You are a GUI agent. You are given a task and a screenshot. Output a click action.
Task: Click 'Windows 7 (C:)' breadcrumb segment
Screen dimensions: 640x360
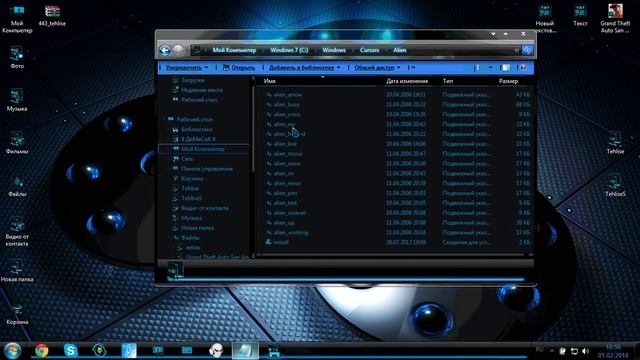tap(289, 50)
